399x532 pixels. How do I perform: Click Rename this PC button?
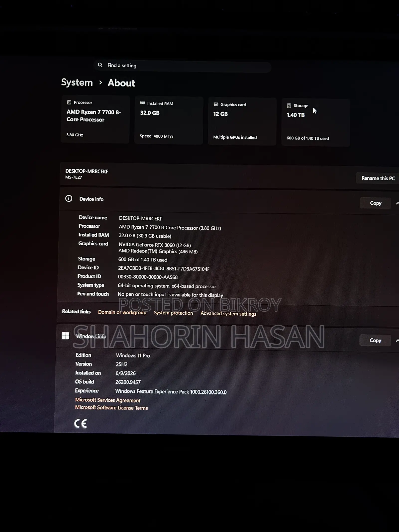378,178
